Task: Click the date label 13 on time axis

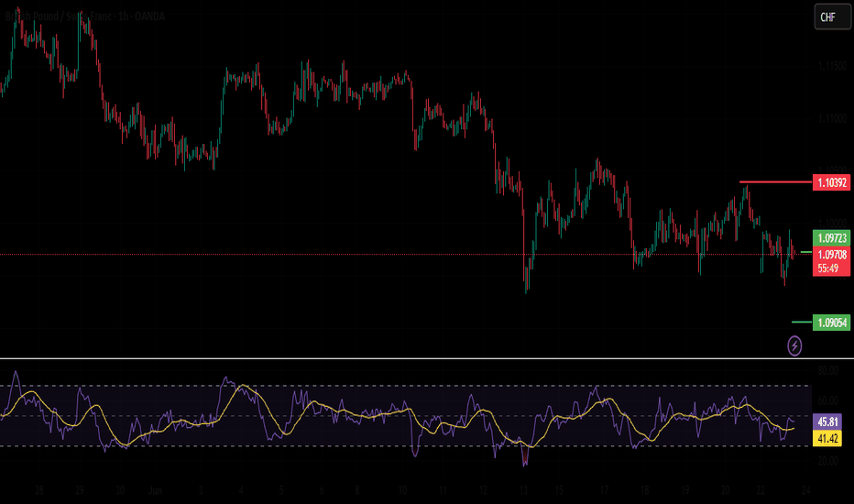Action: tap(523, 490)
